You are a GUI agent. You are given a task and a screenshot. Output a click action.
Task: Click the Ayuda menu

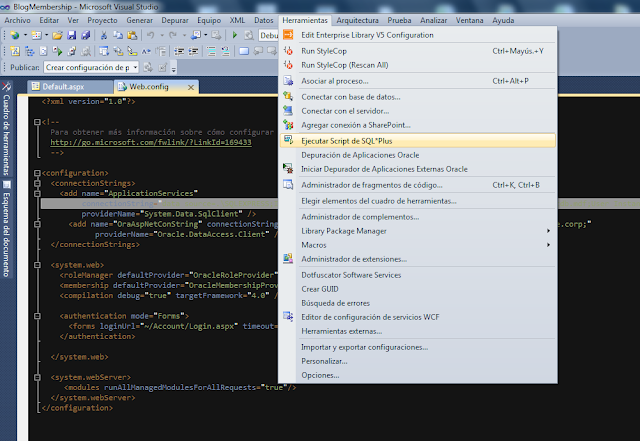pyautogui.click(x=503, y=20)
